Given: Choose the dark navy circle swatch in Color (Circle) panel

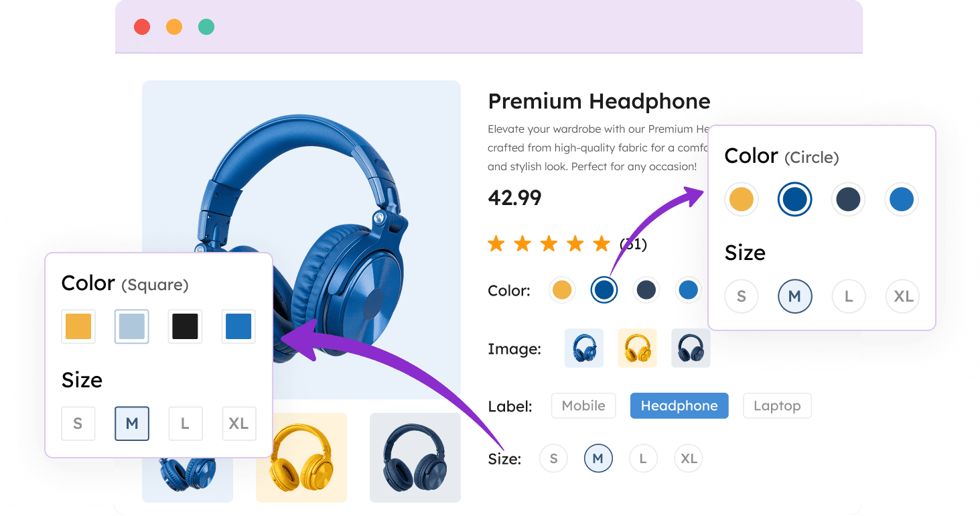Looking at the screenshot, I should [848, 199].
